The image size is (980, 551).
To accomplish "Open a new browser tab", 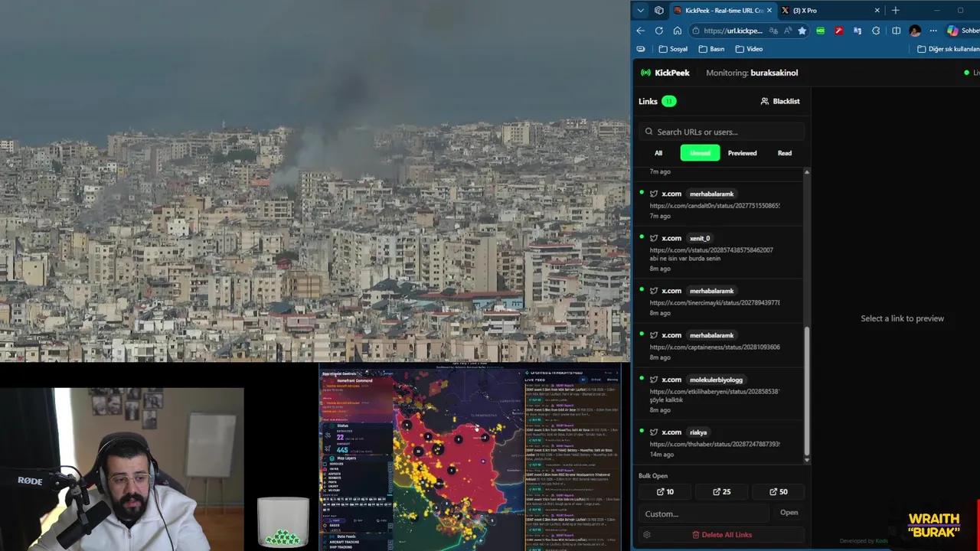I will pos(896,11).
